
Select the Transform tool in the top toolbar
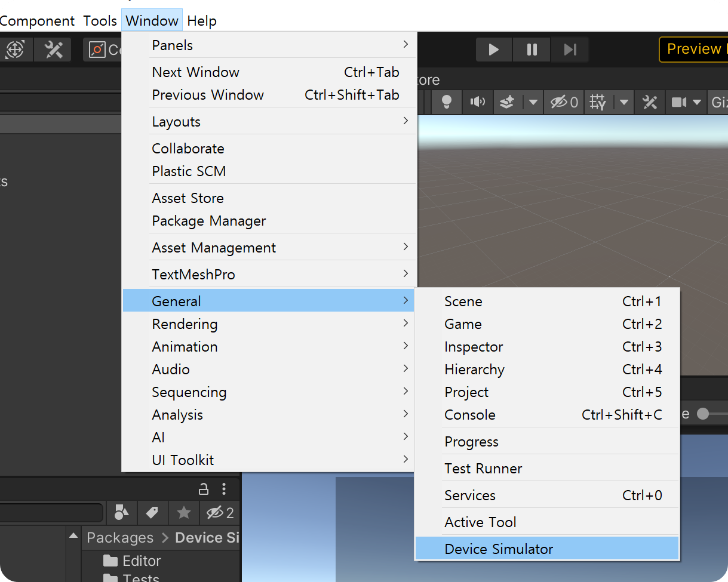click(15, 50)
